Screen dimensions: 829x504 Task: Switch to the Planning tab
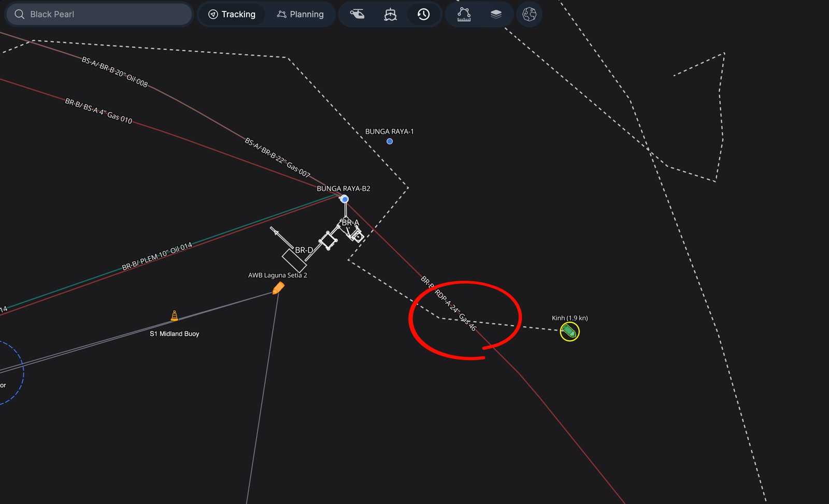click(x=301, y=14)
